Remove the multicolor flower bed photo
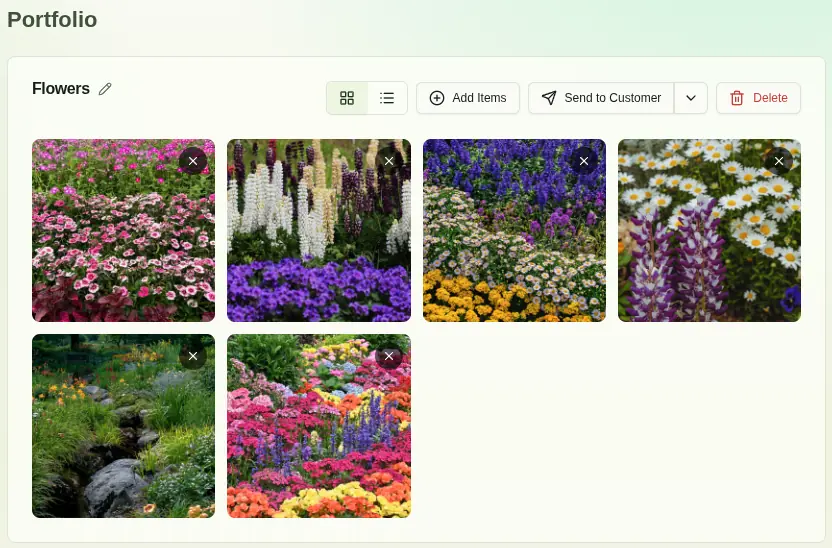 [389, 356]
